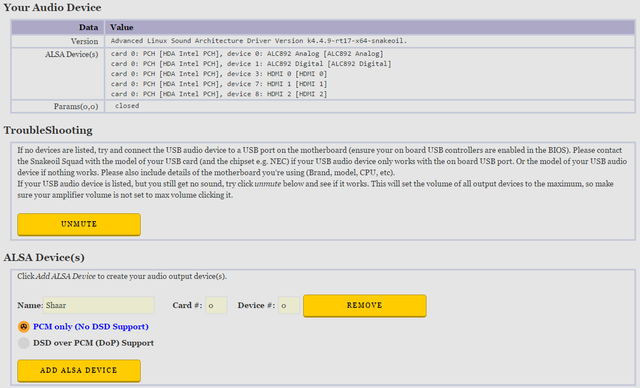Click the HDMI 0 device line

(x=219, y=74)
